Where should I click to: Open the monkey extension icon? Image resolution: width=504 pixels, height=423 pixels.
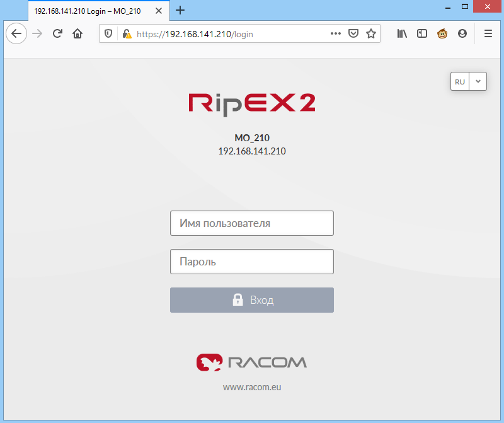[x=442, y=33]
